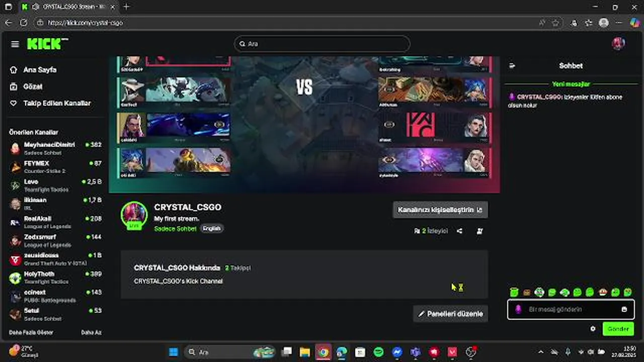Open the hamburger menu beside Kick logo
This screenshot has width=644, height=362.
pos(15,44)
